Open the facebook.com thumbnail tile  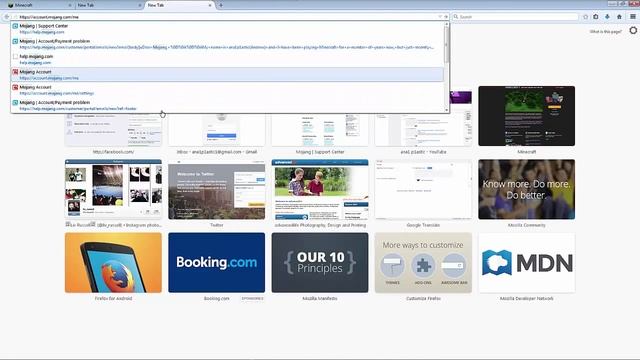[113, 130]
